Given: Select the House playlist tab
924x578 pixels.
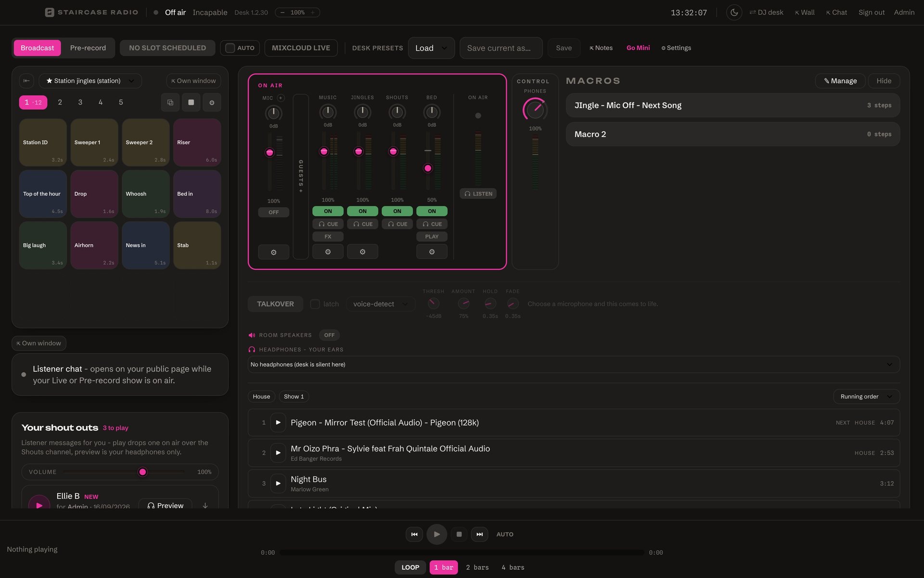Looking at the screenshot, I should click(x=261, y=396).
